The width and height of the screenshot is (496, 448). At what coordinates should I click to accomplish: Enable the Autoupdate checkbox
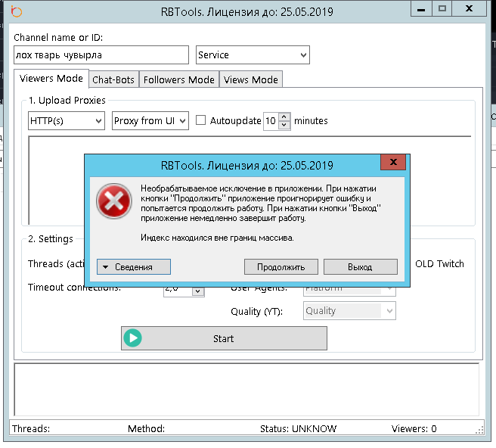201,120
